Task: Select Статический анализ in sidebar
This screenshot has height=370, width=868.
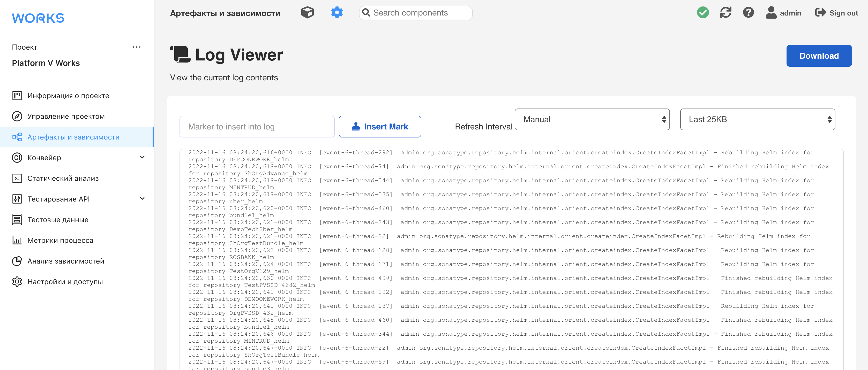Action: 63,179
